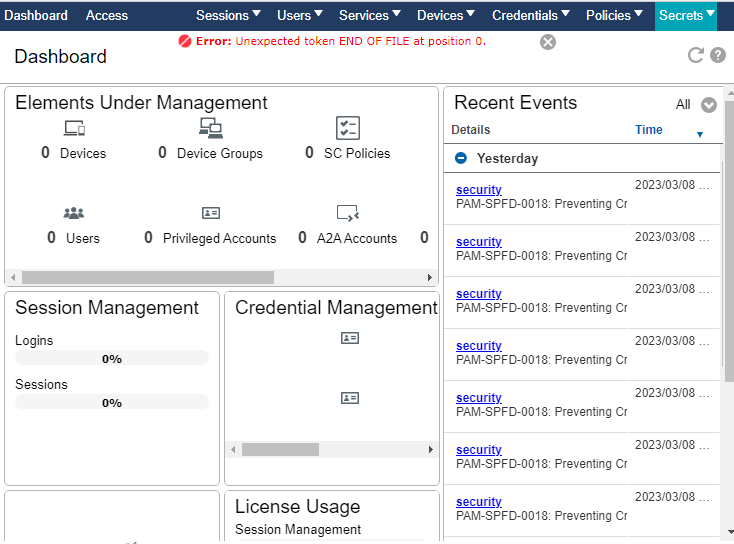Open help via question mark icon
Image resolution: width=734 pixels, height=544 pixels.
[718, 55]
